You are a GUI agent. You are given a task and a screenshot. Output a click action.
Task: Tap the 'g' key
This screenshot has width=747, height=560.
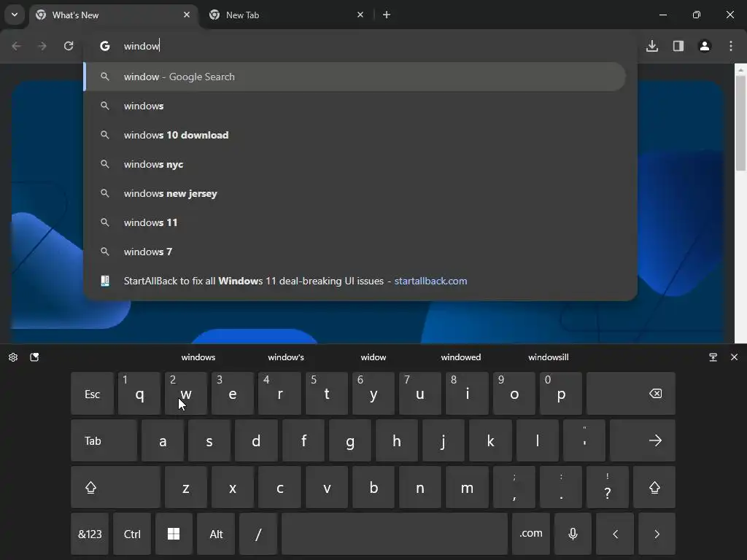point(349,440)
